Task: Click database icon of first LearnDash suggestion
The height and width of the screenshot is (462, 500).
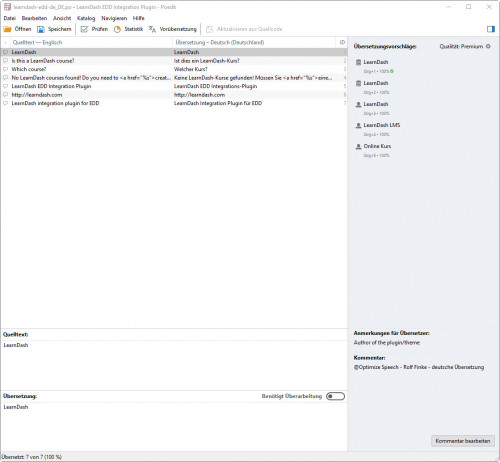Action: tap(358, 62)
